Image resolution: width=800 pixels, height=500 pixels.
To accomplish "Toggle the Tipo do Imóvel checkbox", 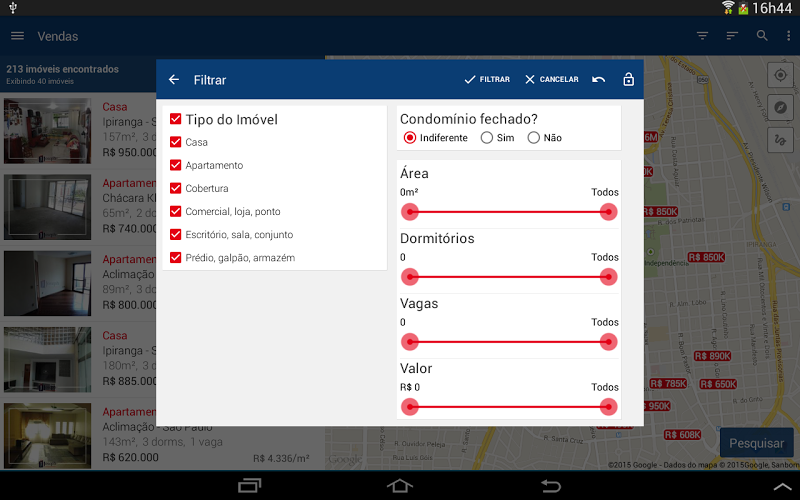I will (176, 119).
